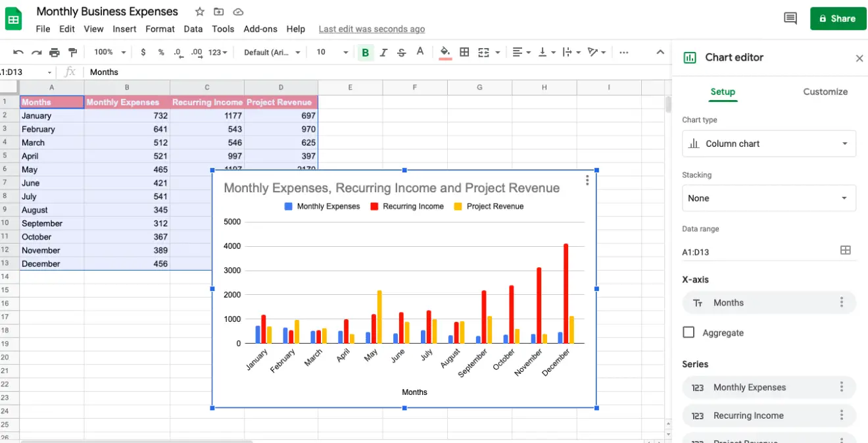The height and width of the screenshot is (443, 868).
Task: Select the strikethrough formatting icon
Action: pos(402,51)
